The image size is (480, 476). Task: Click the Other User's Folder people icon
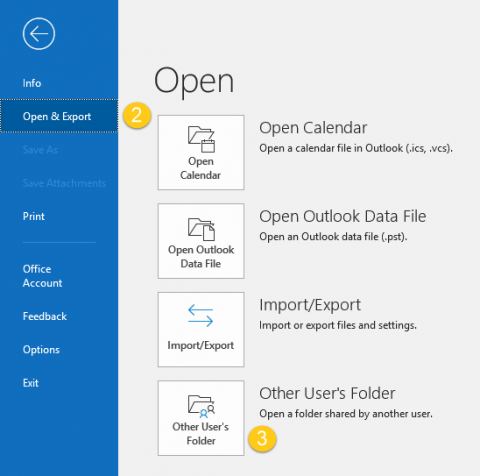[201, 406]
